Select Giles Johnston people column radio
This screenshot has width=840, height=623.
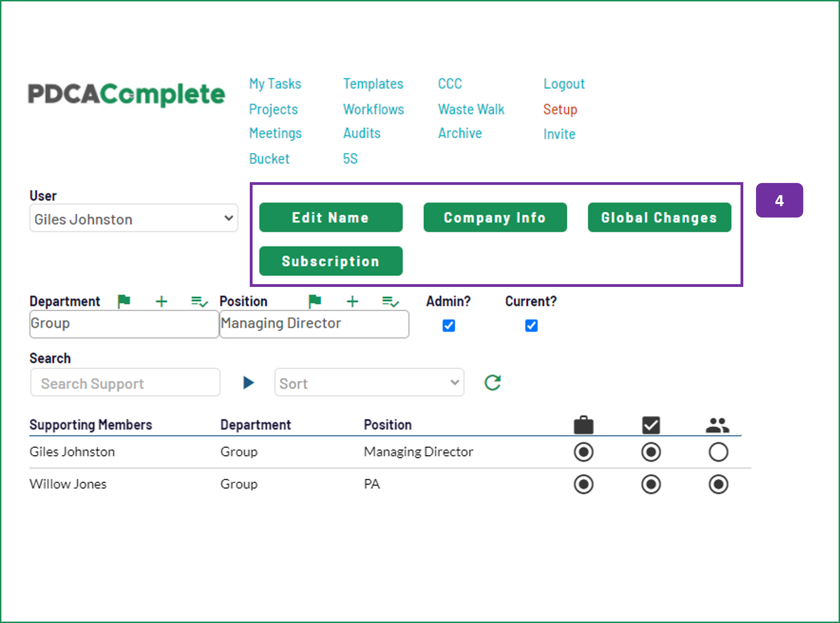tap(718, 452)
